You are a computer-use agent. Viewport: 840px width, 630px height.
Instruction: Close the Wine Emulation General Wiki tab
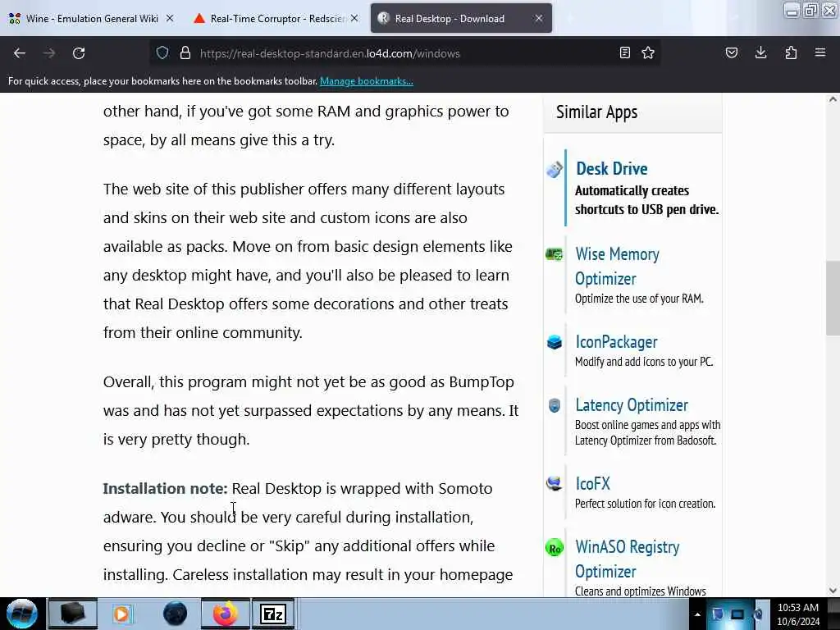click(170, 18)
